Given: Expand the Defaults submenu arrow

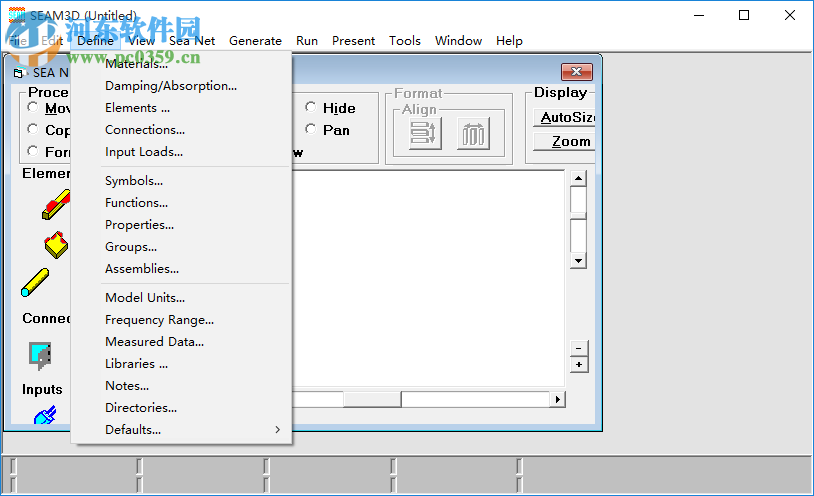Looking at the screenshot, I should pyautogui.click(x=278, y=430).
